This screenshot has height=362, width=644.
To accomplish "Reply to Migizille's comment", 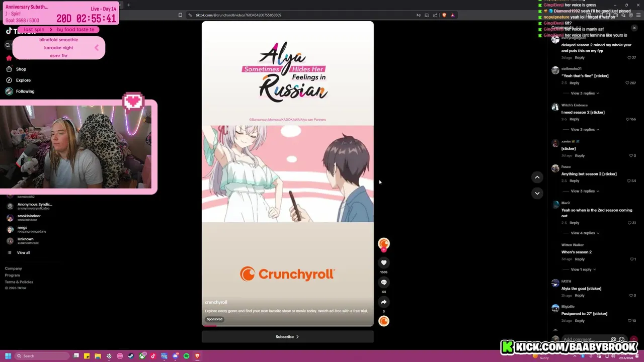I will [580, 321].
